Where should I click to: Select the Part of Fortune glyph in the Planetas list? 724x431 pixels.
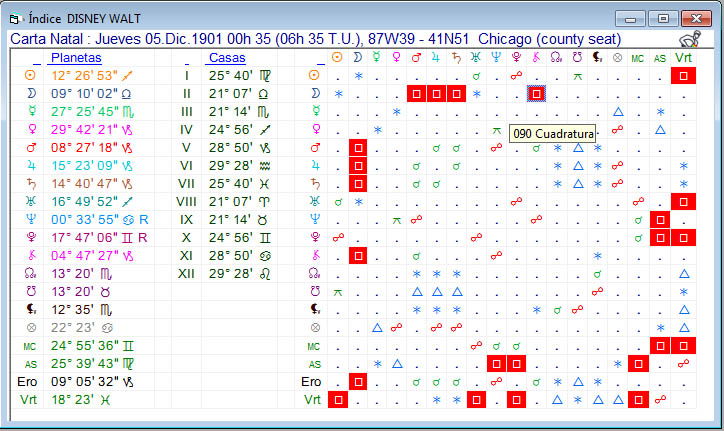click(x=31, y=328)
